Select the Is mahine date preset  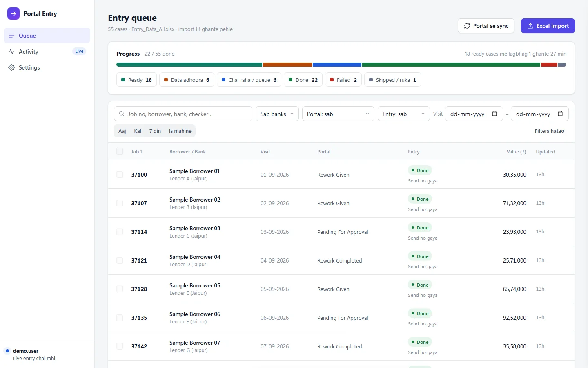[x=180, y=131]
